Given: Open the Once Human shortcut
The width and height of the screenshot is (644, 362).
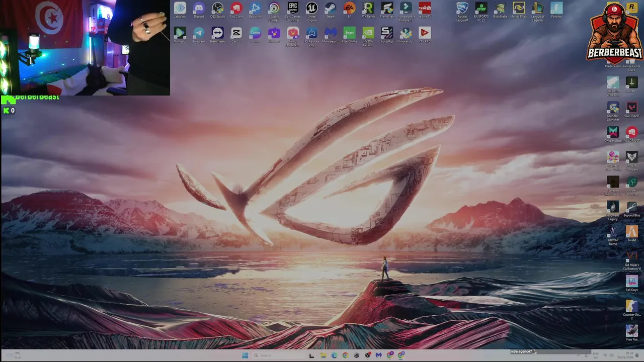Looking at the screenshot, I should 613,134.
